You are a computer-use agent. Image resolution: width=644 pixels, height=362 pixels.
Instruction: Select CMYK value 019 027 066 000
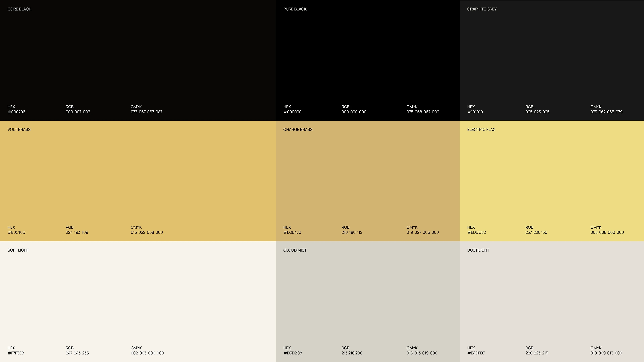(422, 232)
